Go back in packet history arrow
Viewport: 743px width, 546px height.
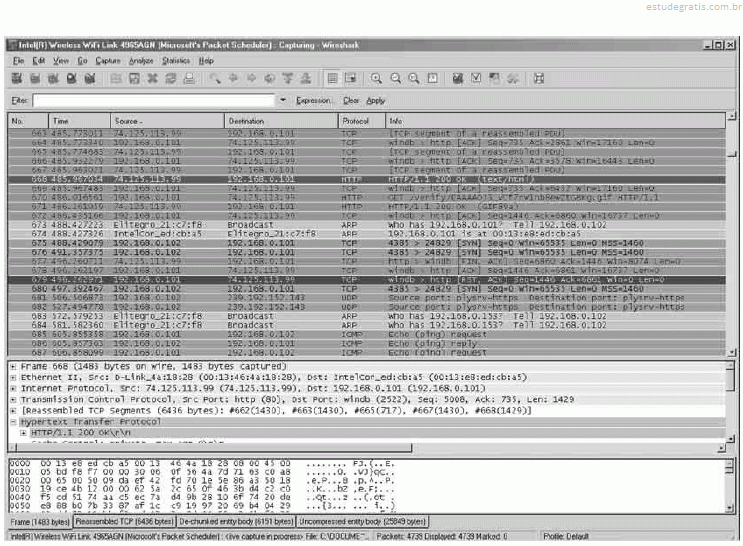(233, 79)
